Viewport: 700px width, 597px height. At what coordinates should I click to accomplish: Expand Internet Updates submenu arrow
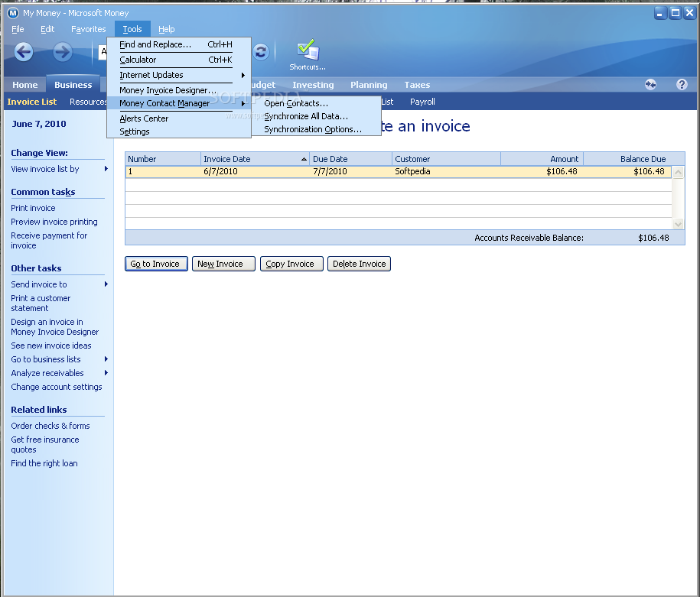coord(243,75)
